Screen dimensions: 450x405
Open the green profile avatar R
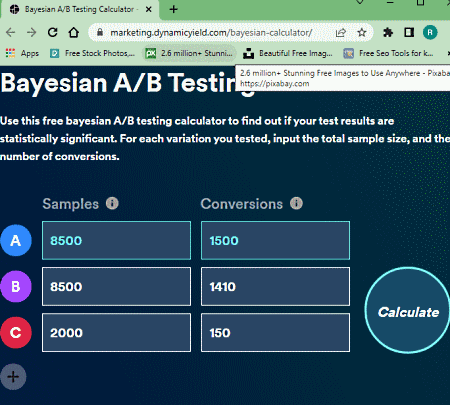click(x=430, y=32)
